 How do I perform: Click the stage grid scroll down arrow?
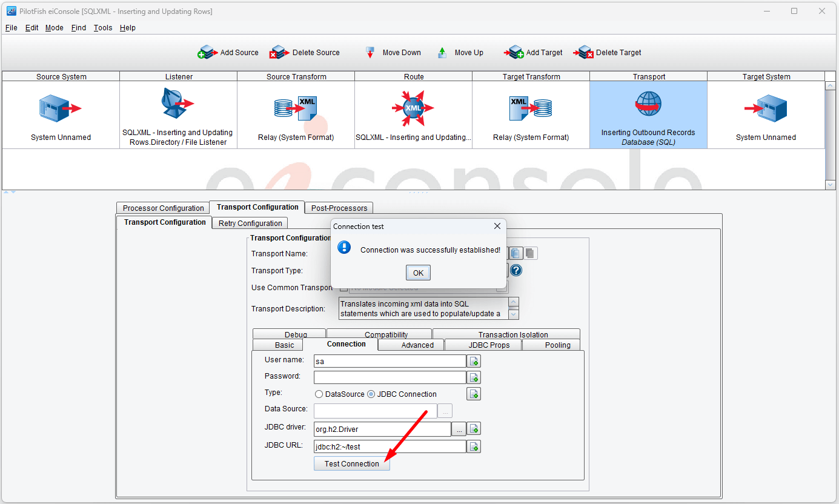pyautogui.click(x=831, y=185)
